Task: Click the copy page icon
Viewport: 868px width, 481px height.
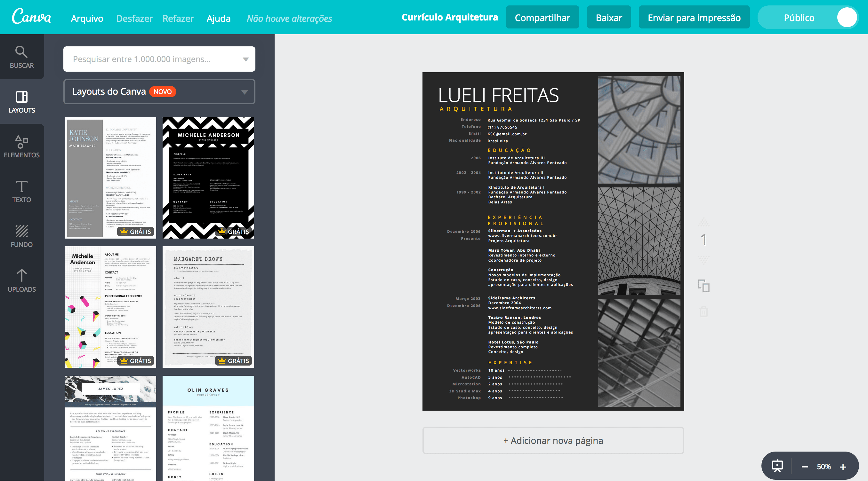Action: tap(703, 286)
